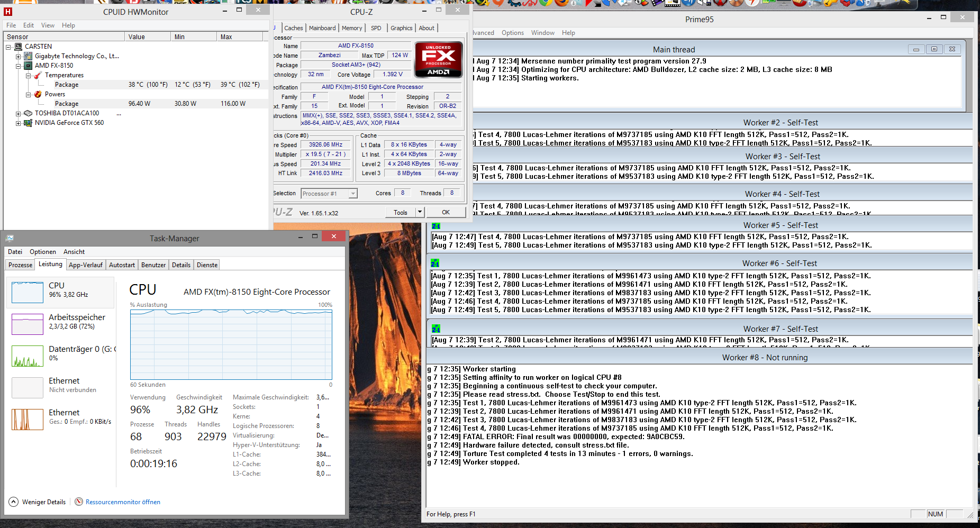Viewport: 980px width, 528px height.
Task: Click the Worker #2 - Self-Test title bar
Action: pyautogui.click(x=723, y=123)
